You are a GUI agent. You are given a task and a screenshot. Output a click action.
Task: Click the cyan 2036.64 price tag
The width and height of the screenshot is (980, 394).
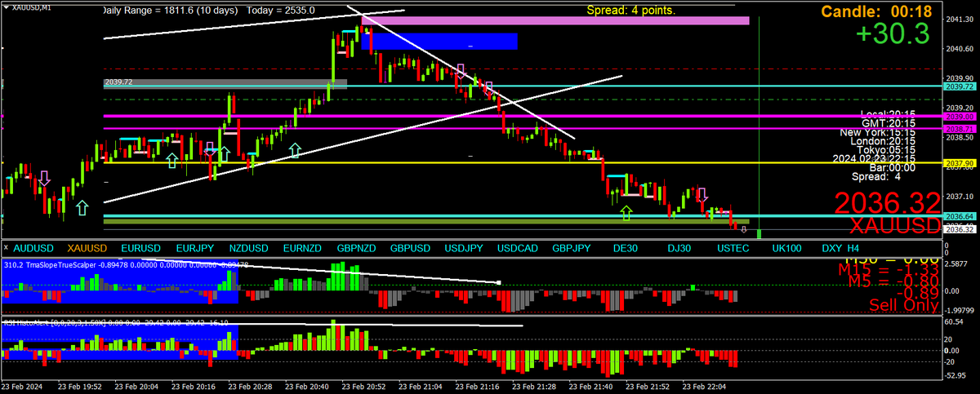(x=960, y=216)
